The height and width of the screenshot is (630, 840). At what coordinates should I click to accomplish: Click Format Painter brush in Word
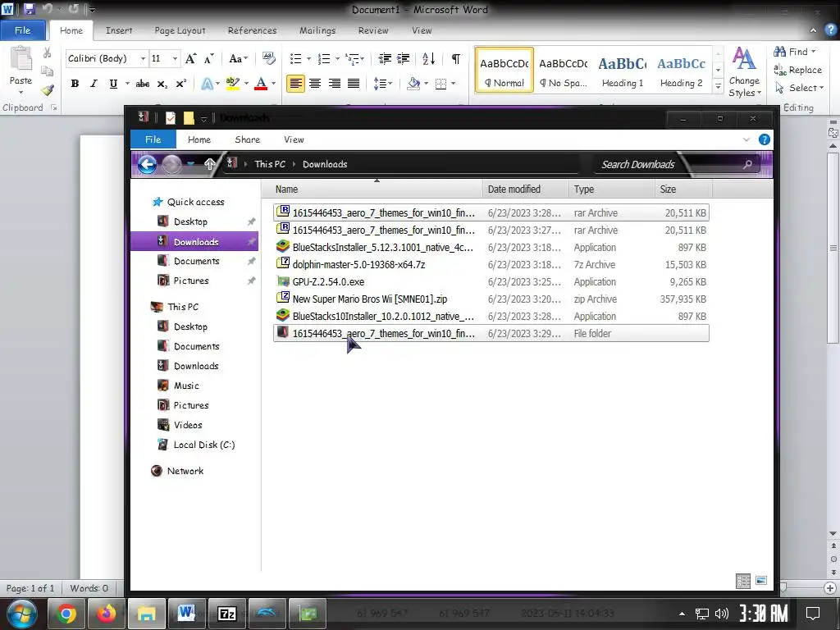point(48,90)
